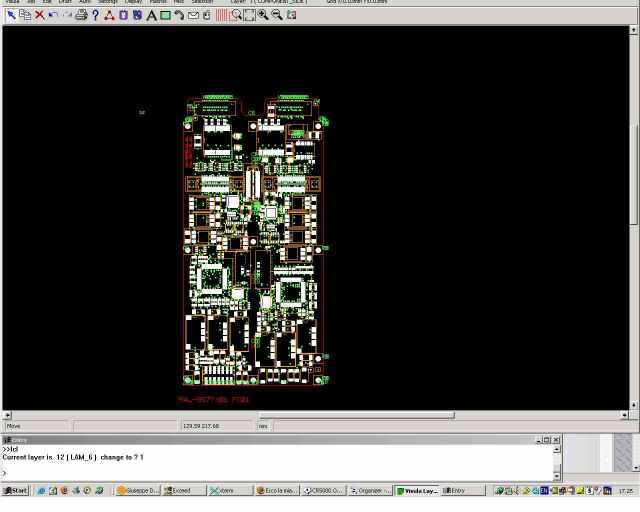640x512 pixels.
Task: Click the Internet Explorer quick launch icon
Action: pos(41,491)
